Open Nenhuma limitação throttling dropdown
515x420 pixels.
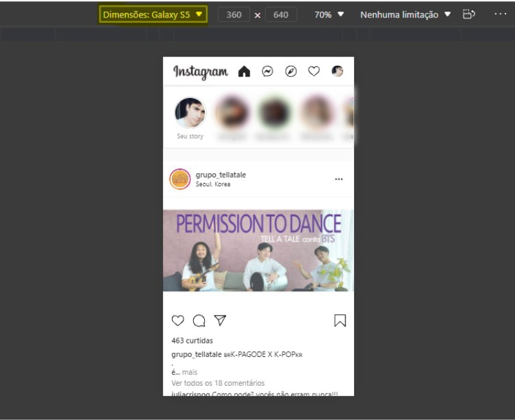pyautogui.click(x=406, y=14)
